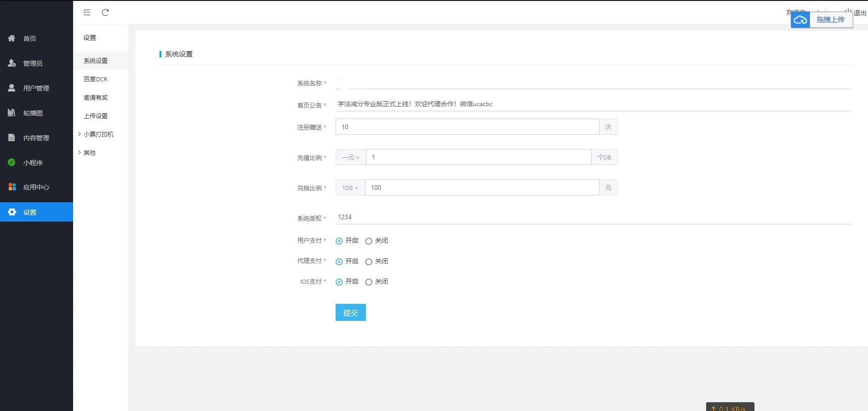Expand the 其他 submenu
The image size is (868, 411).
click(89, 153)
